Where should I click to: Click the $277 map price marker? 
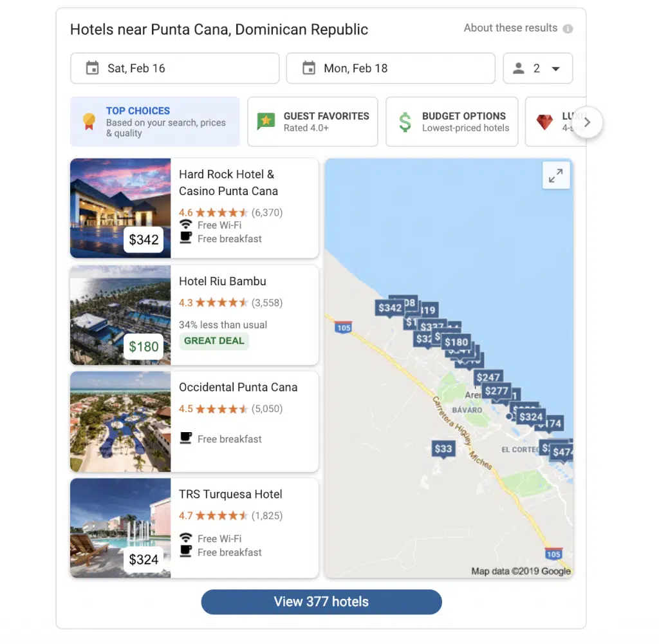coord(496,391)
